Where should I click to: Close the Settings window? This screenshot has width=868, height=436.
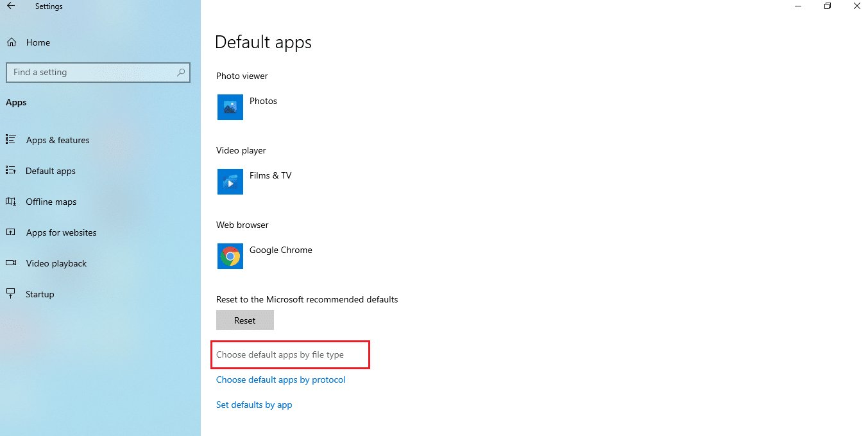[x=856, y=6]
